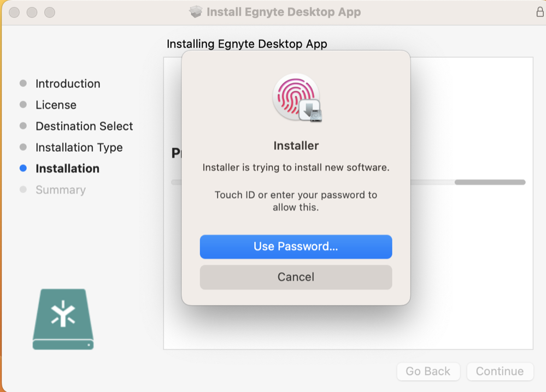Click the pink Touch ID fingerprint icon
Image resolution: width=546 pixels, height=392 pixels.
[293, 94]
